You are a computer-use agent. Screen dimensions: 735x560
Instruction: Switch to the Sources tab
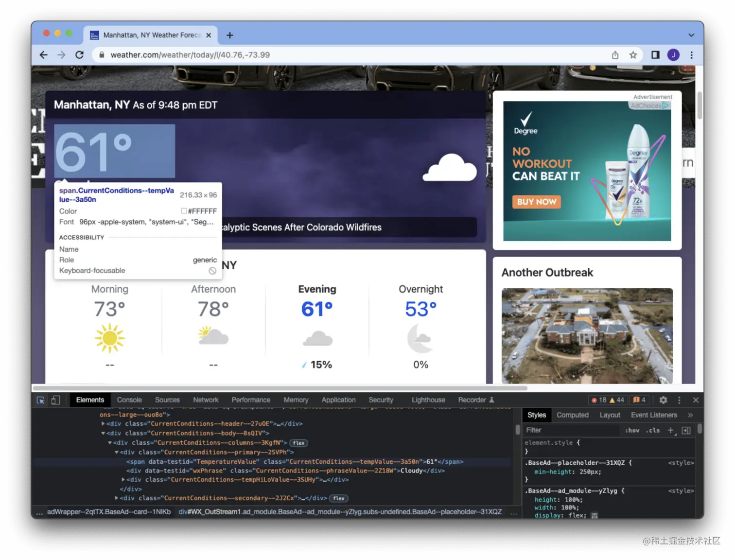click(167, 400)
